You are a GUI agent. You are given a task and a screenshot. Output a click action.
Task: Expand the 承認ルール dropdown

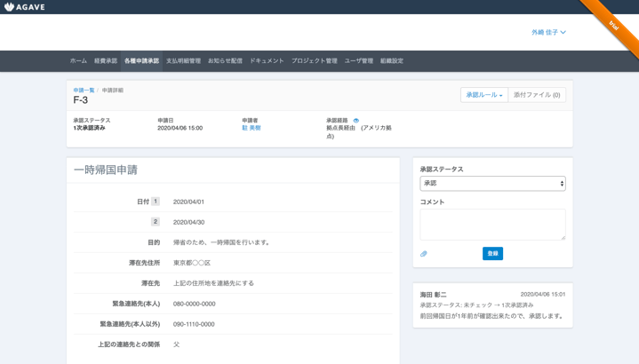click(x=483, y=95)
